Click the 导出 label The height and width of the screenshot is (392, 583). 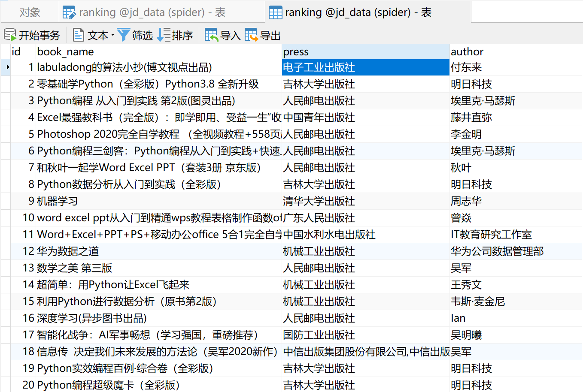tap(270, 36)
